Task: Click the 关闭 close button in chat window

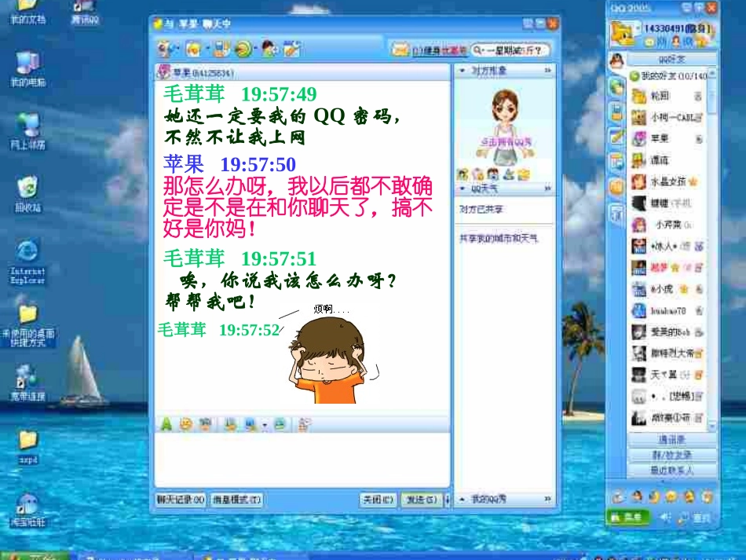Action: (378, 500)
